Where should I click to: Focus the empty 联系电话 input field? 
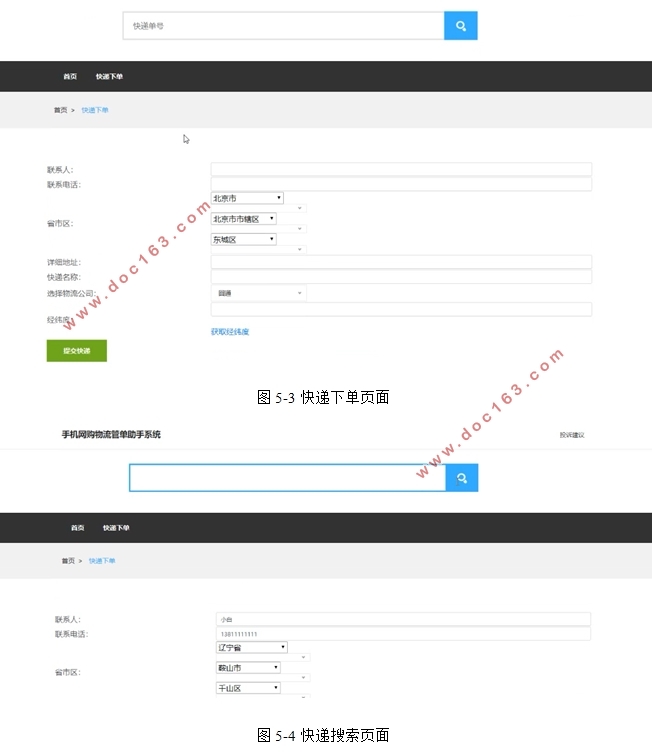(401, 184)
